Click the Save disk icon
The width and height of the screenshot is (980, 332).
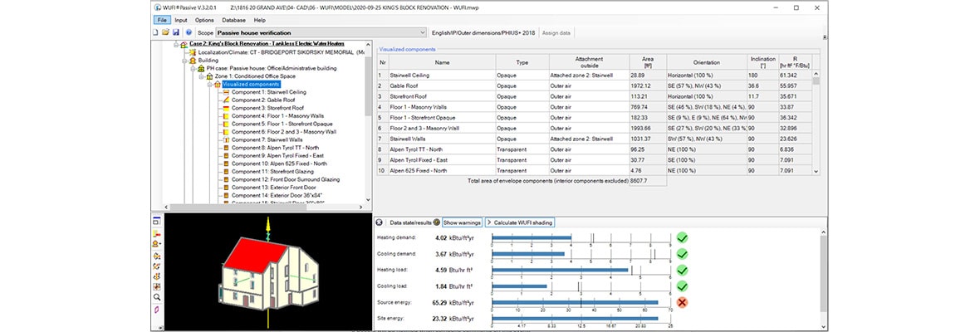(176, 32)
